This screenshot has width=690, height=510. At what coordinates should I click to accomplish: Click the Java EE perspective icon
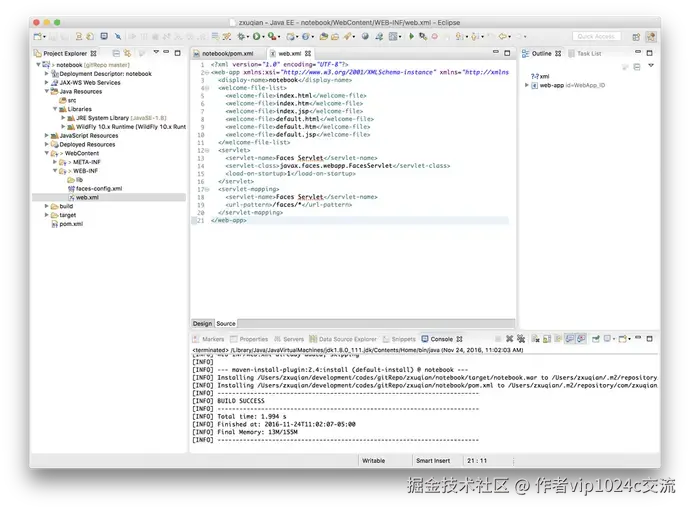pyautogui.click(x=650, y=37)
